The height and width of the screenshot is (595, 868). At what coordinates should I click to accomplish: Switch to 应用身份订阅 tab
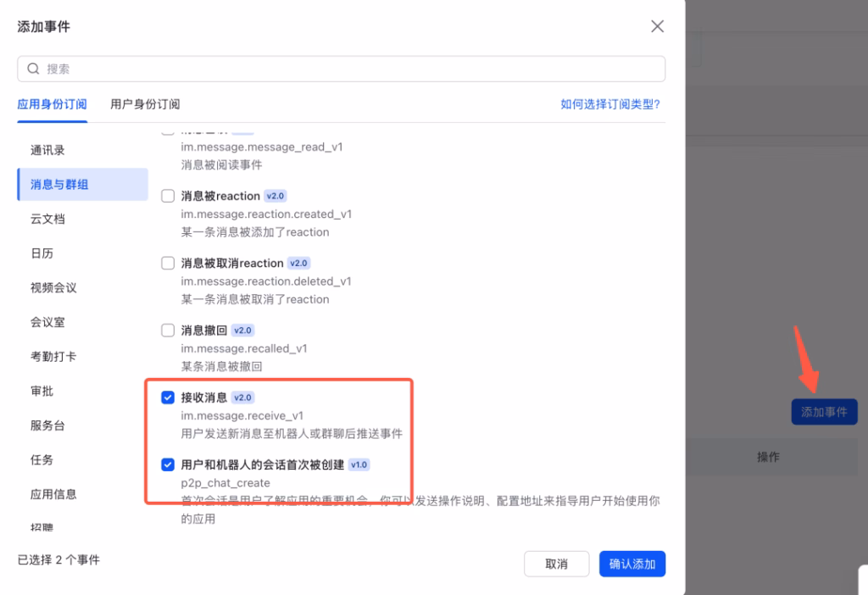[52, 104]
